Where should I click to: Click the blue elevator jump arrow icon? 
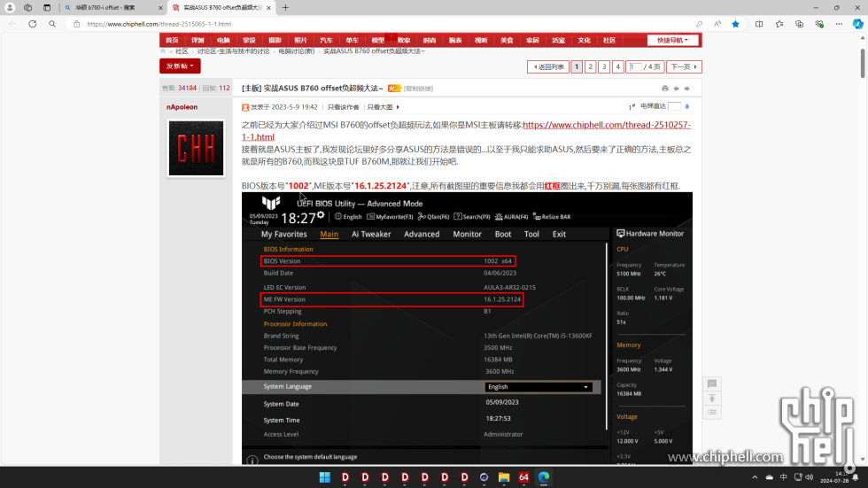687,106
